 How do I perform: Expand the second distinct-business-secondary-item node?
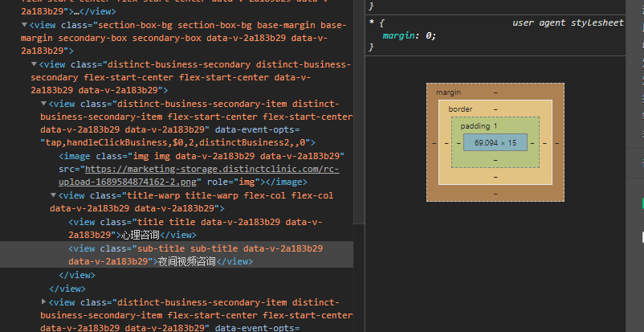click(x=43, y=302)
